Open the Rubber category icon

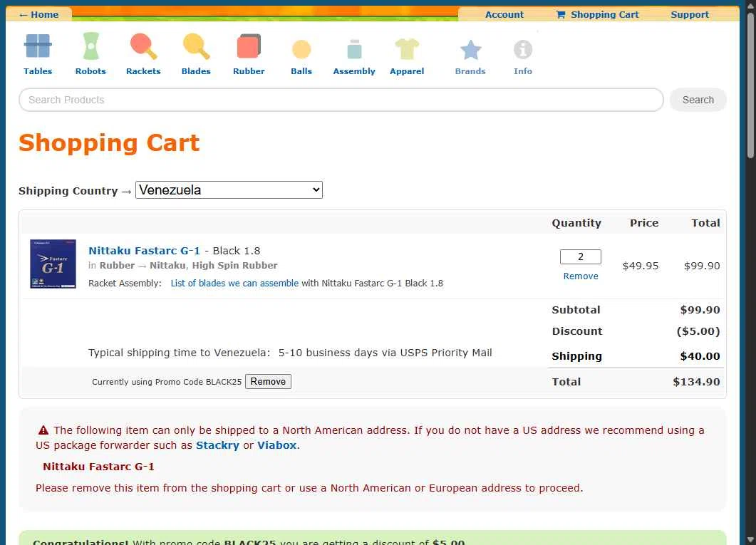coord(249,46)
